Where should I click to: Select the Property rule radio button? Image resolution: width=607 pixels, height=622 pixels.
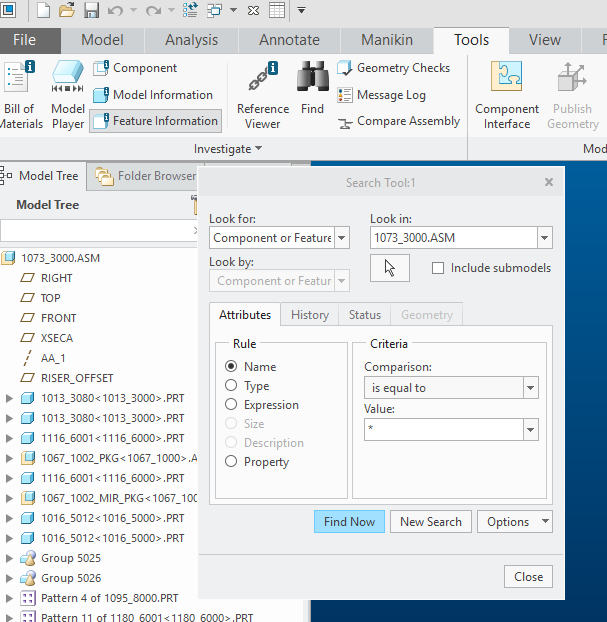click(x=232, y=462)
